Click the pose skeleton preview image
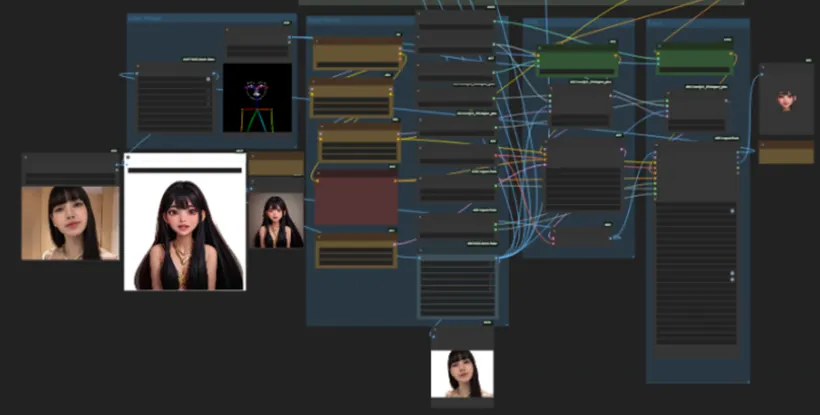This screenshot has height=415, width=820. (257, 98)
